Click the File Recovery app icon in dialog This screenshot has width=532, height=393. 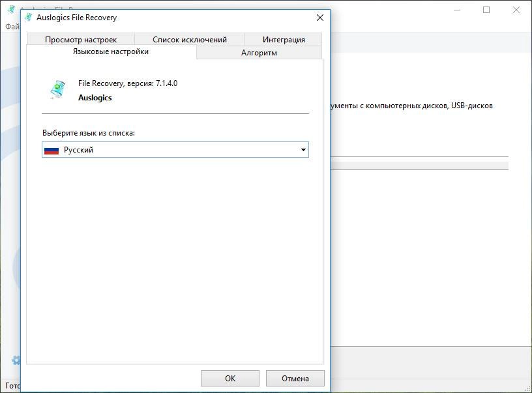(x=58, y=89)
